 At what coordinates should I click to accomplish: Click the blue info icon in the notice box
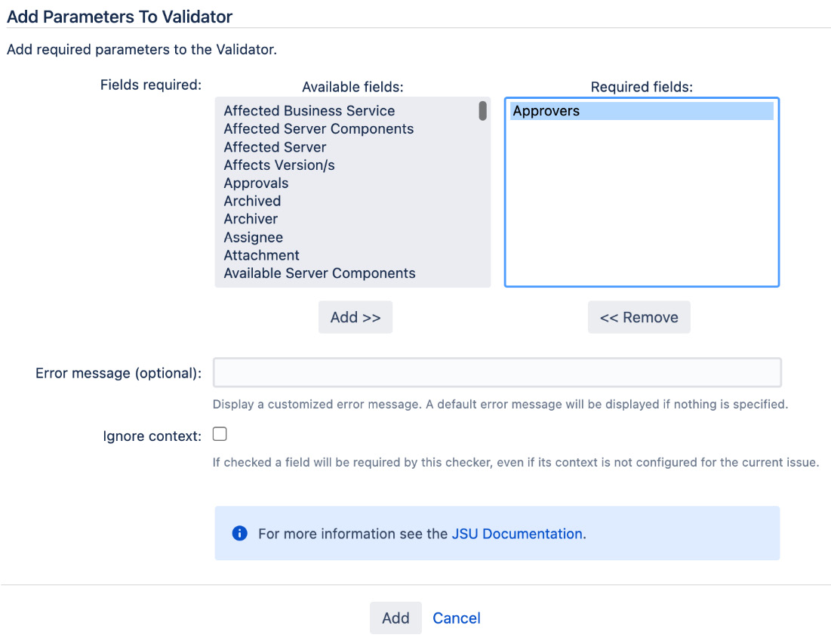[x=239, y=533]
